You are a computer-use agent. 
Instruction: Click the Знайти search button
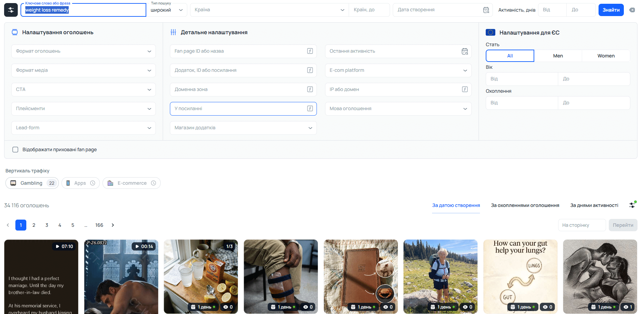611,10
